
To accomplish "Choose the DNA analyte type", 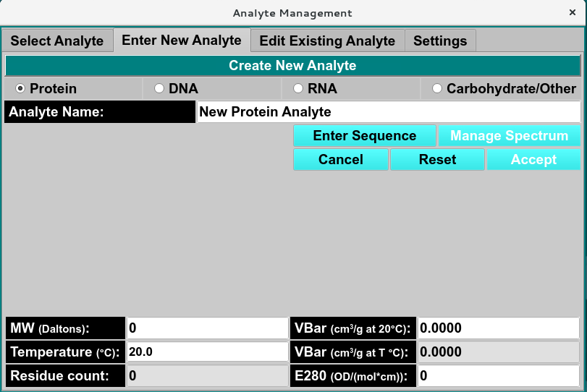I will coord(159,89).
